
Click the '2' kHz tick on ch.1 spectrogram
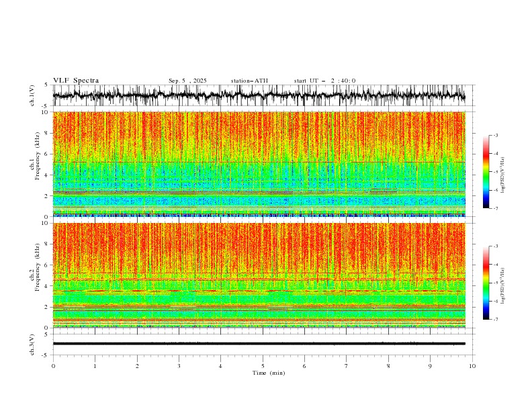pyautogui.click(x=47, y=196)
